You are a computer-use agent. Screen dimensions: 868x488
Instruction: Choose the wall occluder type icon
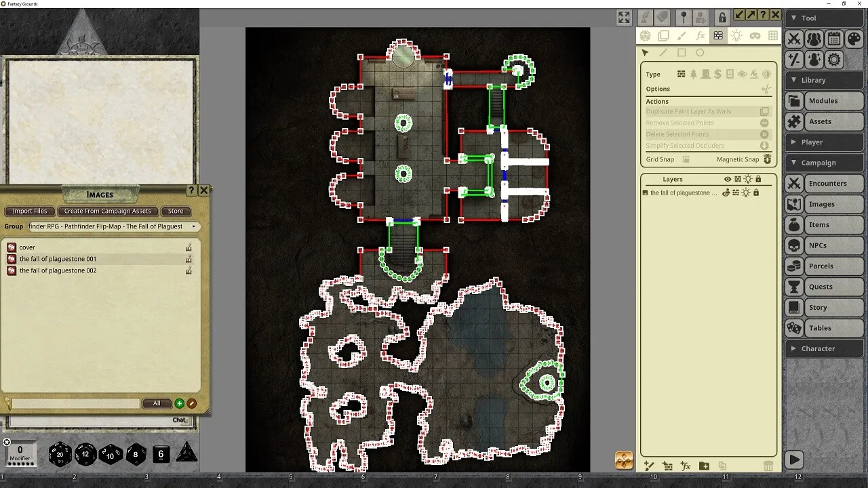click(682, 75)
